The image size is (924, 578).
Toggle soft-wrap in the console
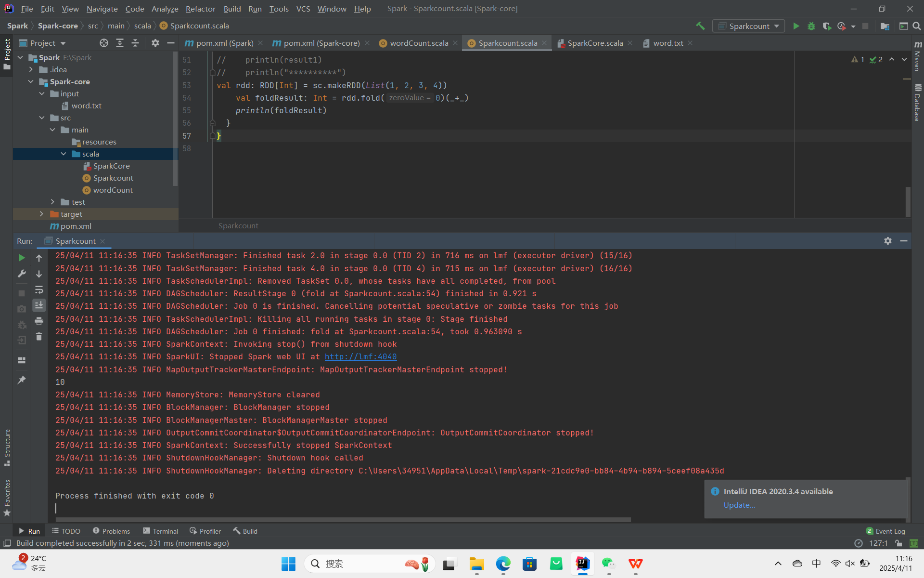39,290
